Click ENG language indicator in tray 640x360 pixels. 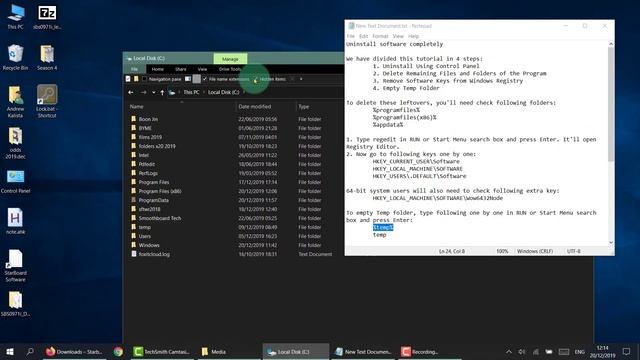point(579,351)
